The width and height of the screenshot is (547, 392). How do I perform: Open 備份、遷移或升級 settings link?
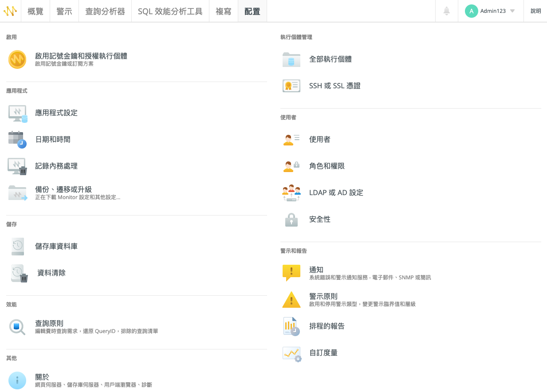pos(63,189)
